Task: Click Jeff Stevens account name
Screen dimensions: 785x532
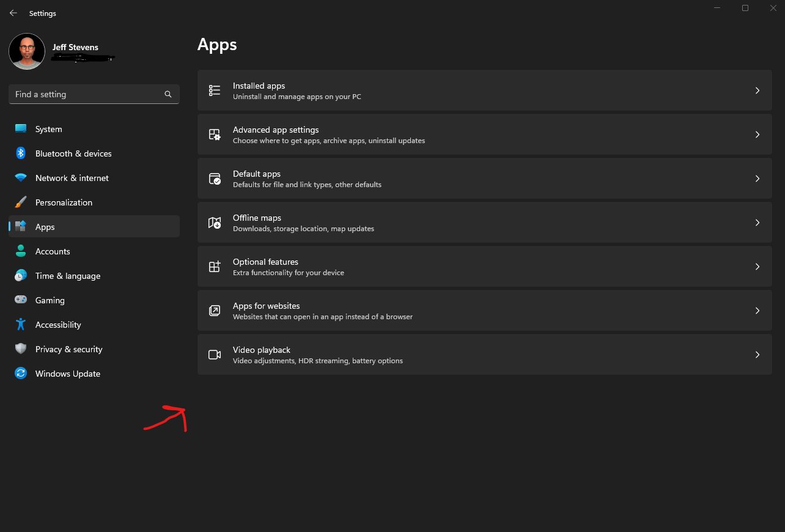Action: pos(75,47)
